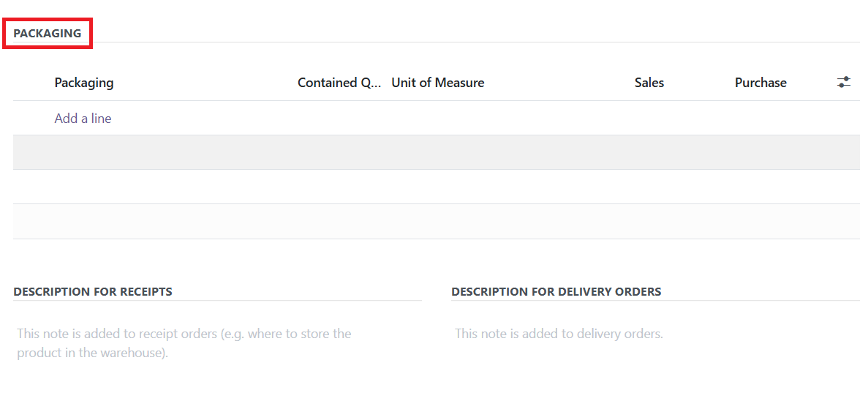Select the PACKAGING section title
Screen dimensions: 868x393
(48, 33)
